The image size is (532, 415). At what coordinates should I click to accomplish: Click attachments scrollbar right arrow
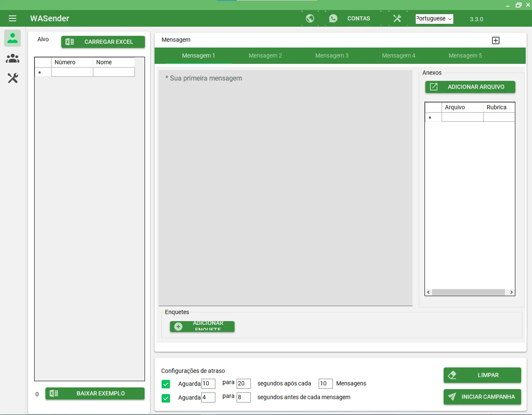[512, 292]
